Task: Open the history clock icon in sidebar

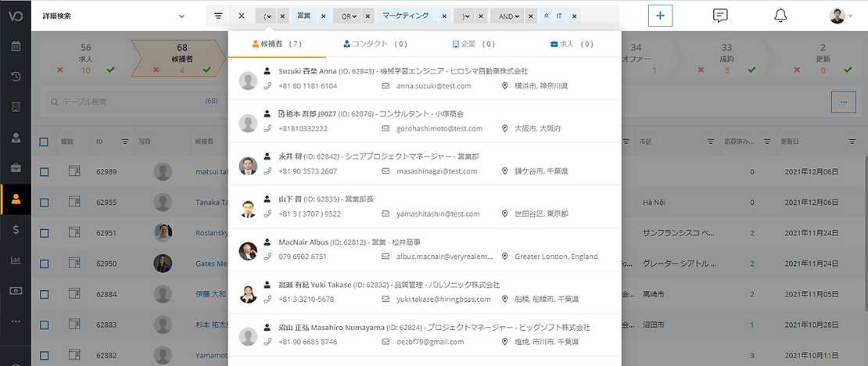Action: click(16, 76)
